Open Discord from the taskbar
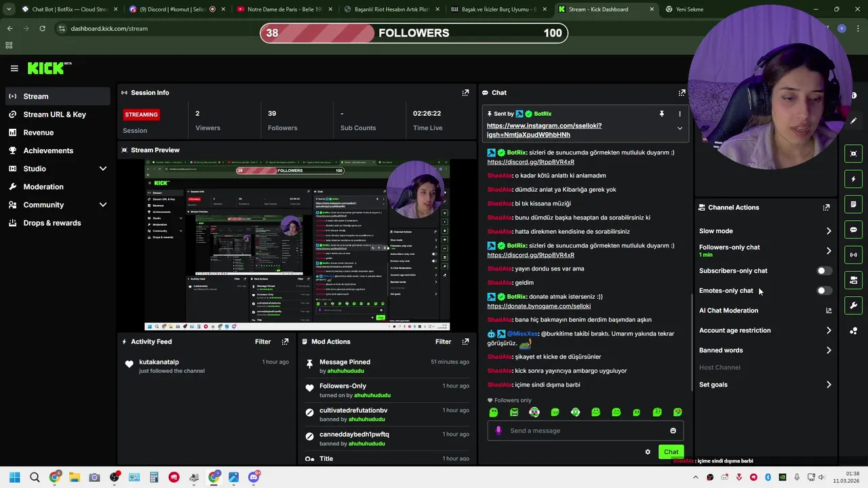This screenshot has height=488, width=868. (254, 477)
